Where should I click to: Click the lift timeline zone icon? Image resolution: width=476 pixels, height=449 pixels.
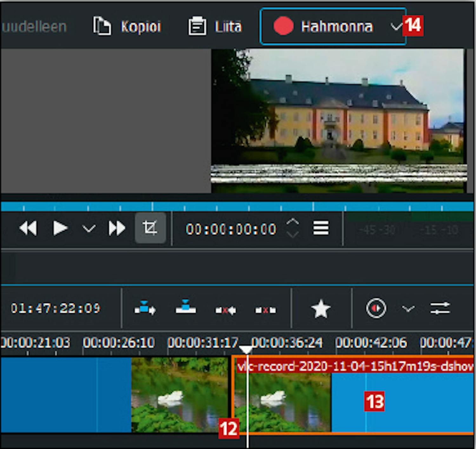click(x=266, y=309)
